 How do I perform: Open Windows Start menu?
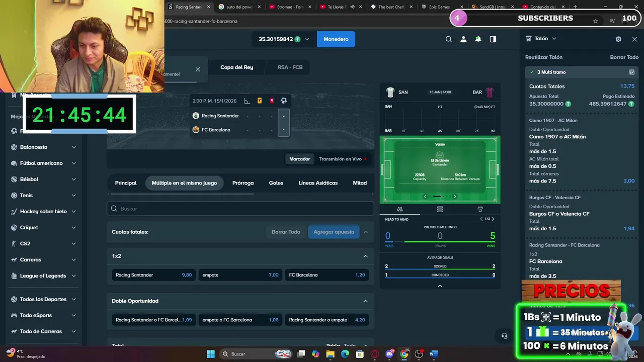[x=211, y=354]
